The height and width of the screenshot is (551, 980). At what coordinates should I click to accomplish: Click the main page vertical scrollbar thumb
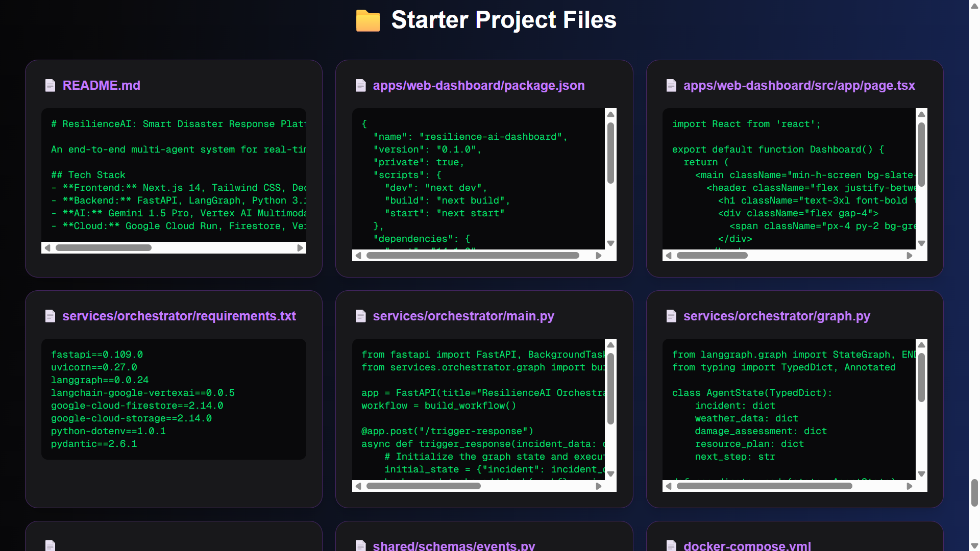tap(974, 492)
